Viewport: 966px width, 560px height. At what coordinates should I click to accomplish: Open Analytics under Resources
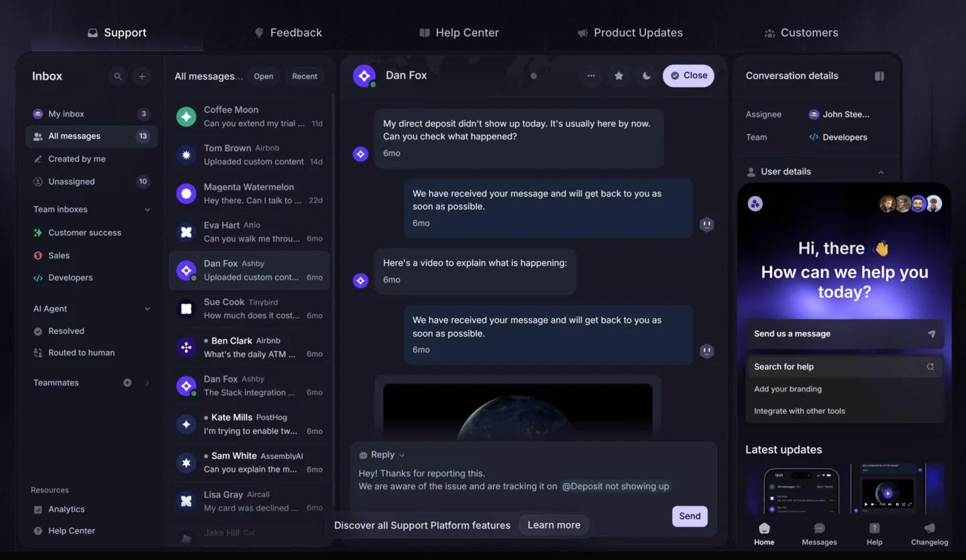[x=92, y=510]
